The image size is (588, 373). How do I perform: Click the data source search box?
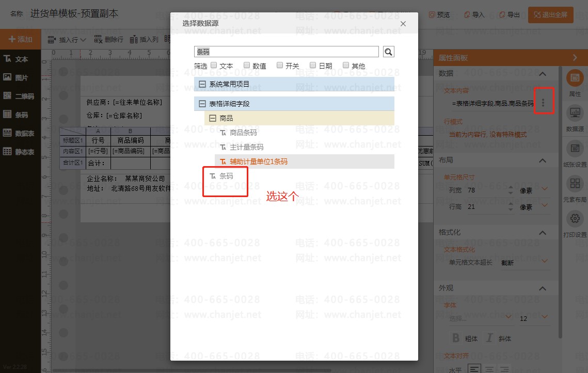pos(287,52)
